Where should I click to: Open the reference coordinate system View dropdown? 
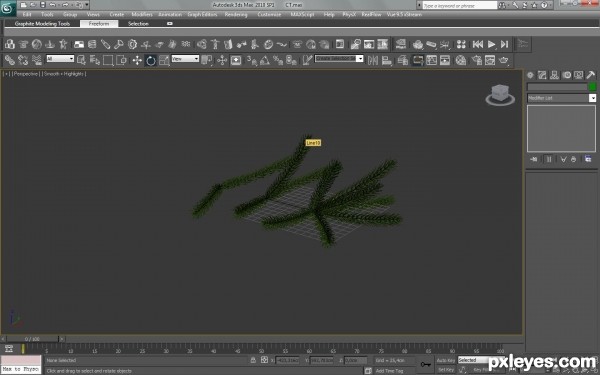click(185, 59)
